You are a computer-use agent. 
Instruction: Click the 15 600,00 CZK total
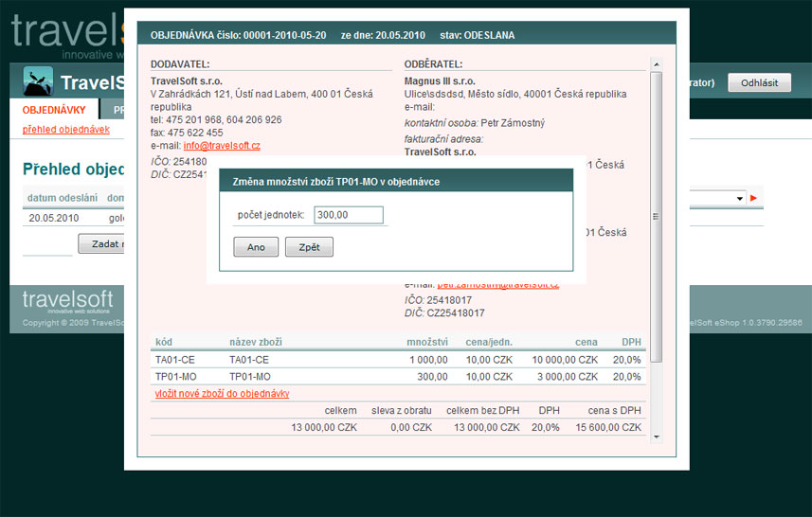pos(608,427)
